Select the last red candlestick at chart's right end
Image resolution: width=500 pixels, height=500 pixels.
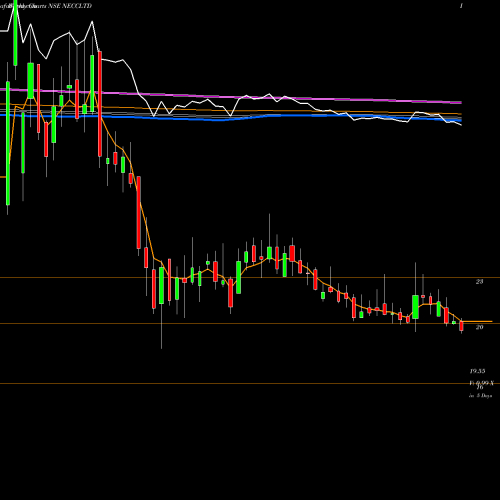coord(461,326)
